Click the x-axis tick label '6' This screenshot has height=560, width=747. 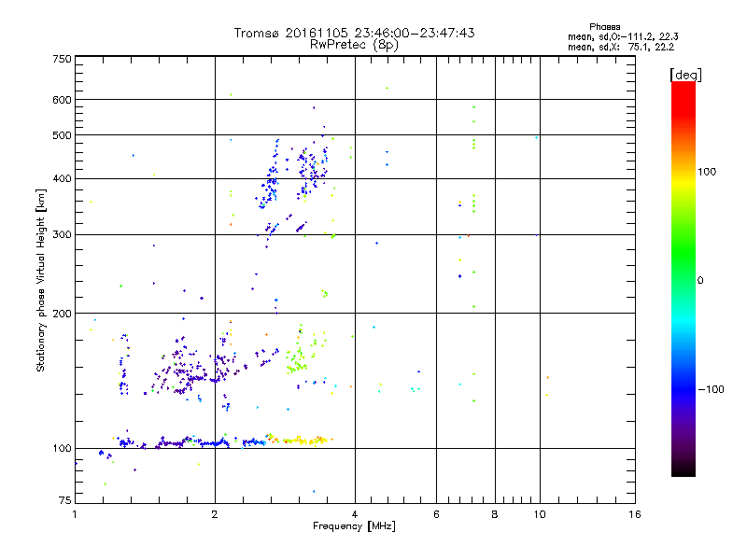[x=436, y=514]
